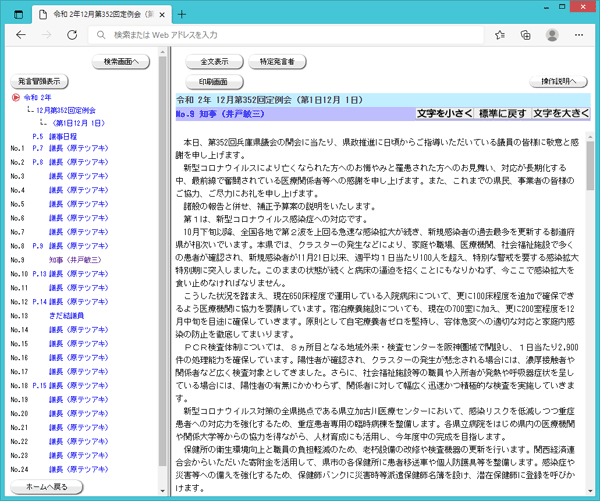Open No.6 議長（原テツアキ）link

click(78, 218)
